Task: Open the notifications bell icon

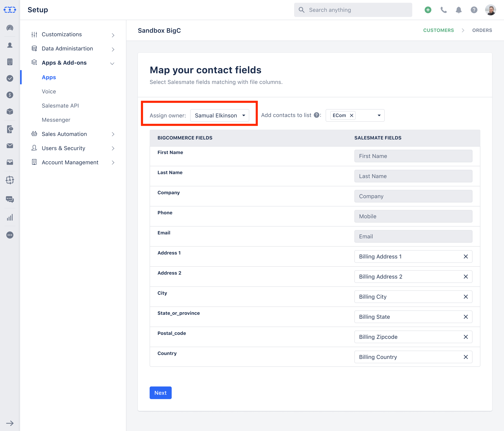Action: pos(459,10)
